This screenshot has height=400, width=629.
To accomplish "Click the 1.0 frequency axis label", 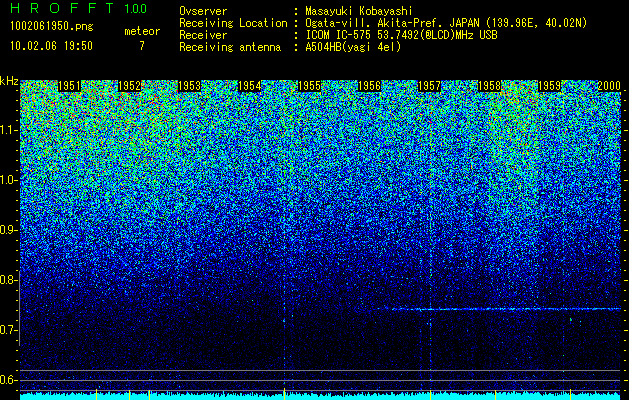I will (x=7, y=181).
